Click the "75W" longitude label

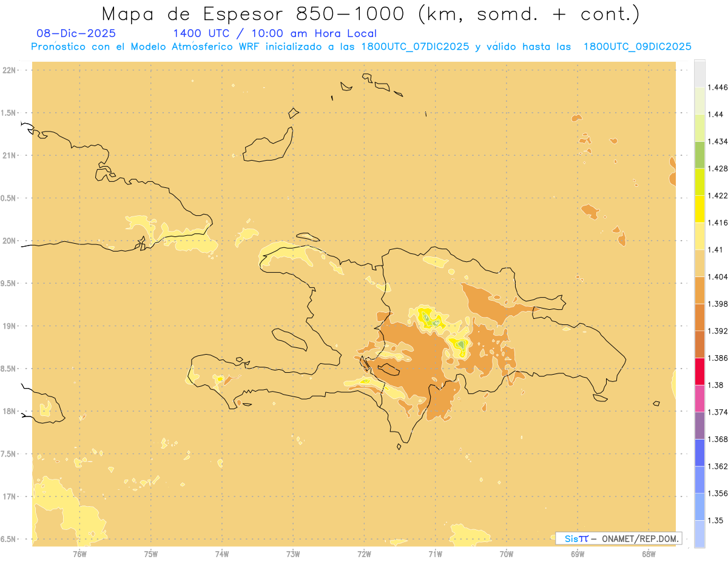[151, 554]
